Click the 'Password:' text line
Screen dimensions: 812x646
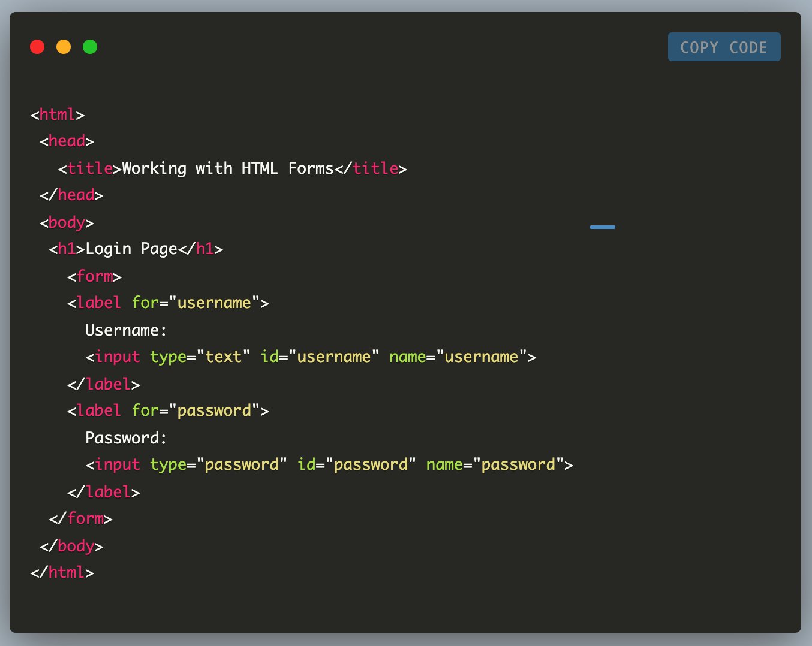pyautogui.click(x=126, y=438)
